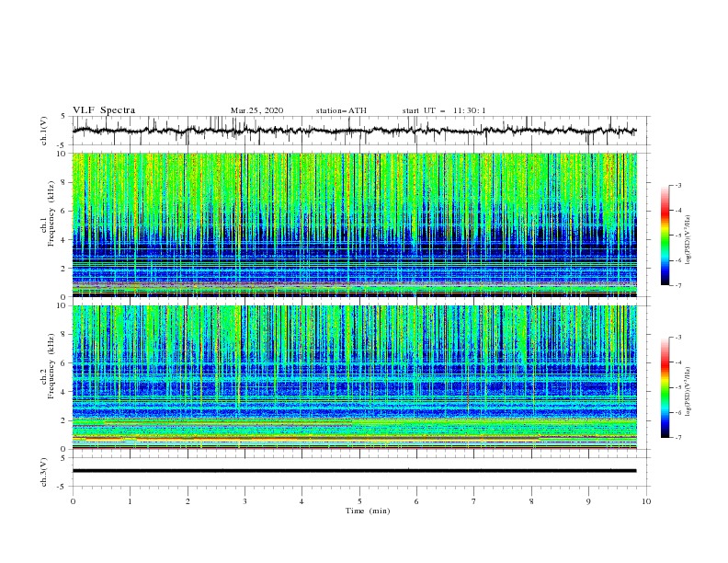The image size is (728, 563).
Task: Click inside the ch.1 spectrogram panel
Action: pyautogui.click(x=354, y=224)
